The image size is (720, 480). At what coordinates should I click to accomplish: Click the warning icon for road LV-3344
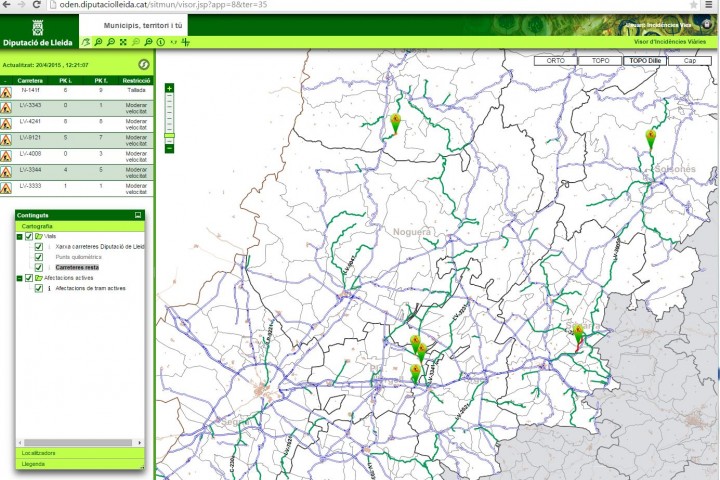[x=6, y=171]
